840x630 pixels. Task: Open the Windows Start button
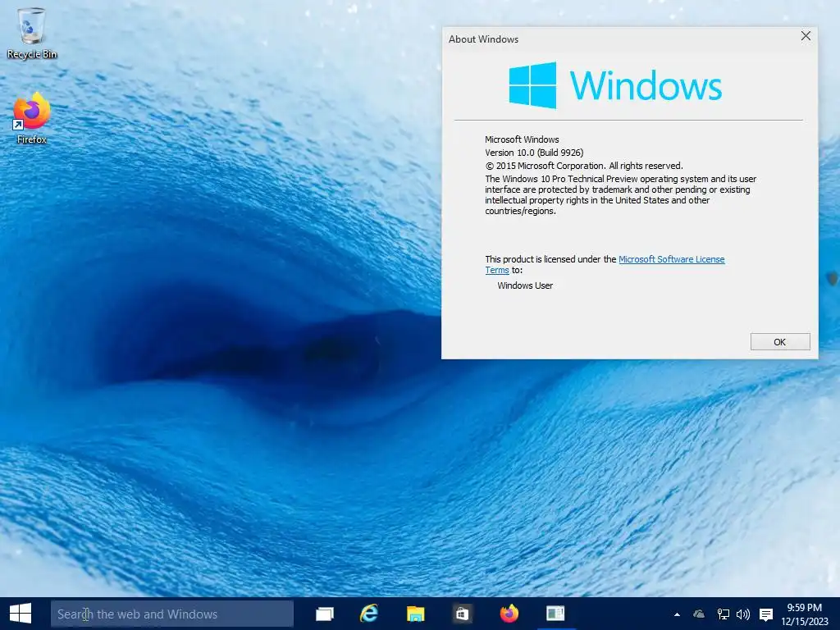[21, 614]
